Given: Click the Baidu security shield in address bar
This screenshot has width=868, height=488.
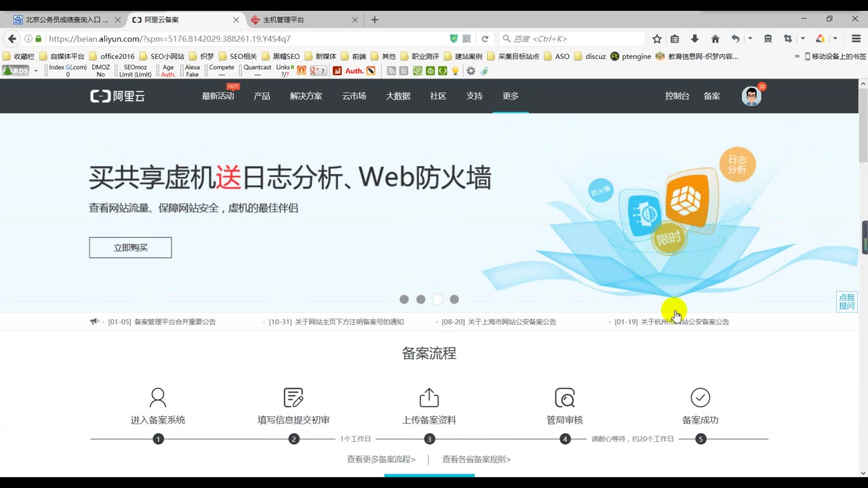Looking at the screenshot, I should point(453,39).
